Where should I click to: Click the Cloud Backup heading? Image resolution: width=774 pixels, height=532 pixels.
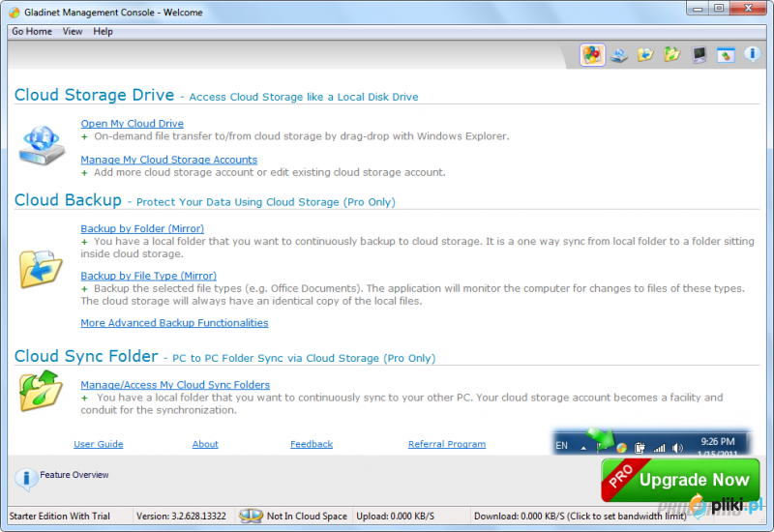tap(68, 199)
